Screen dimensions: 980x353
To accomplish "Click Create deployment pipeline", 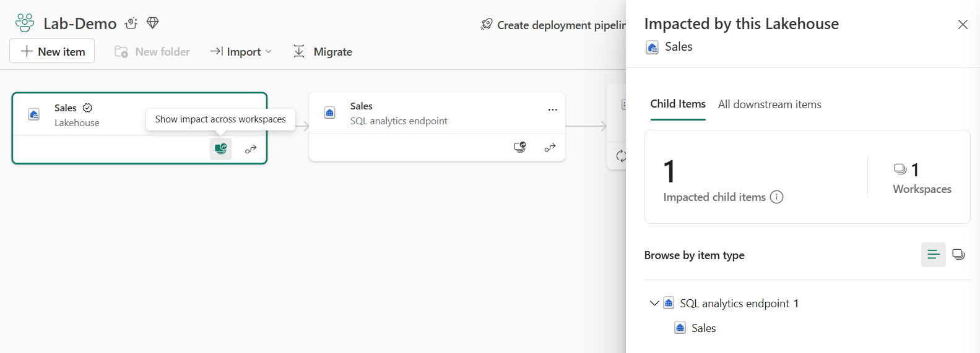I will (553, 25).
